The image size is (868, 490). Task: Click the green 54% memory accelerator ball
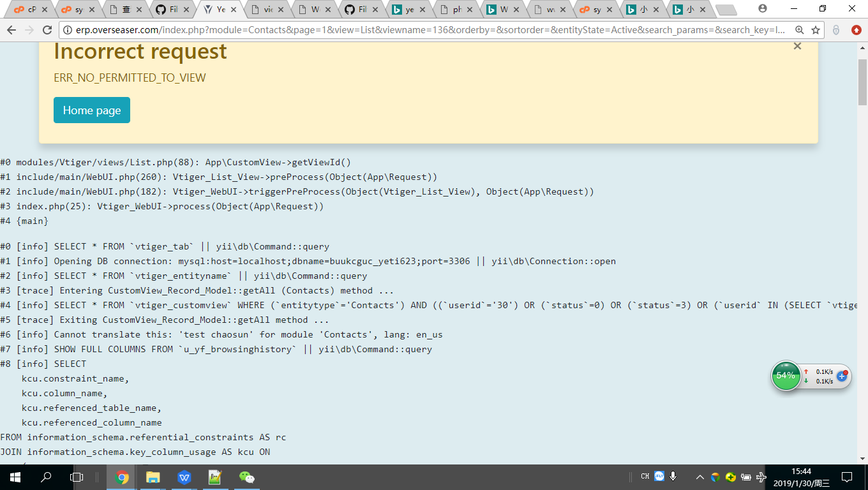tap(786, 376)
